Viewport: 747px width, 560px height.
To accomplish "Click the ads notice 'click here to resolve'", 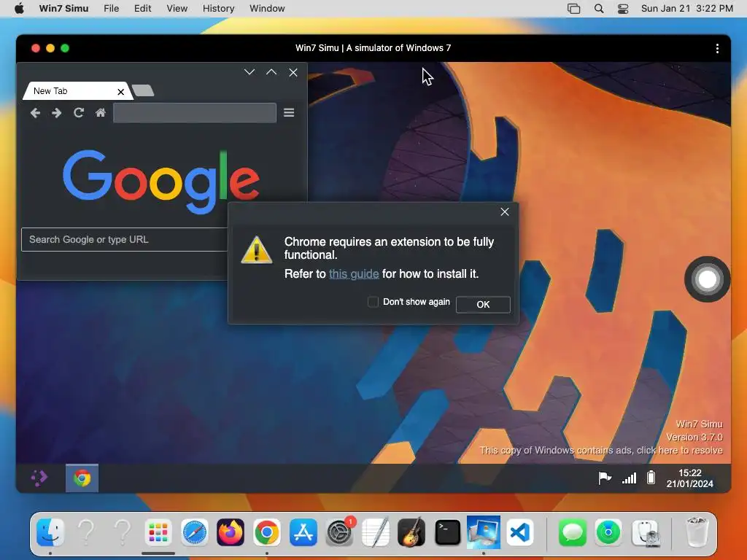I will coord(680,450).
